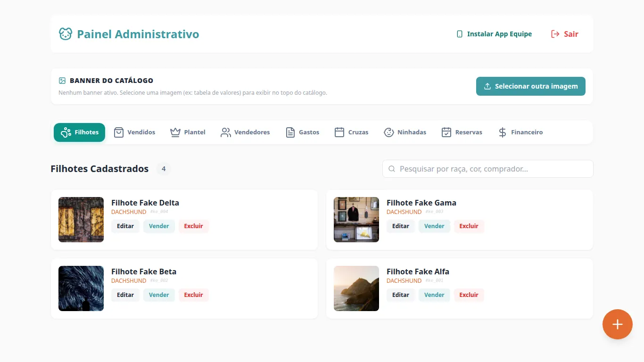Click the magnifier icon in the search box
The width and height of the screenshot is (644, 362).
(x=391, y=169)
